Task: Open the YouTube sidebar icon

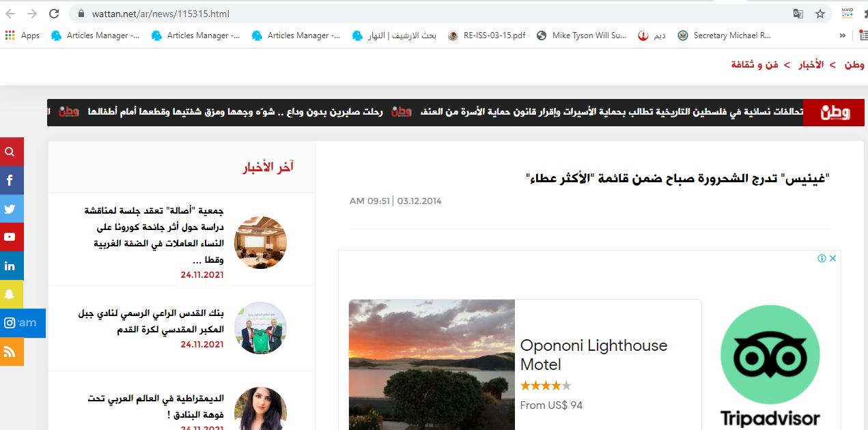Action: coord(10,238)
